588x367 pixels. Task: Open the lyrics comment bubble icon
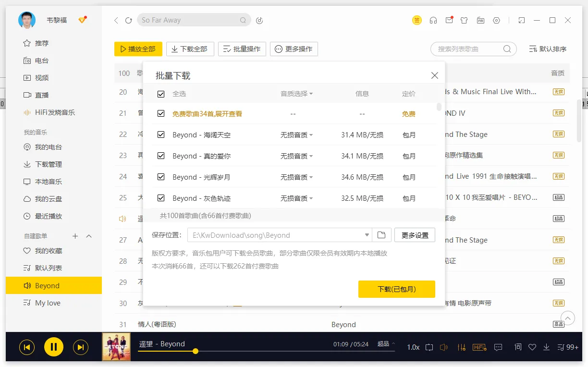(x=498, y=347)
